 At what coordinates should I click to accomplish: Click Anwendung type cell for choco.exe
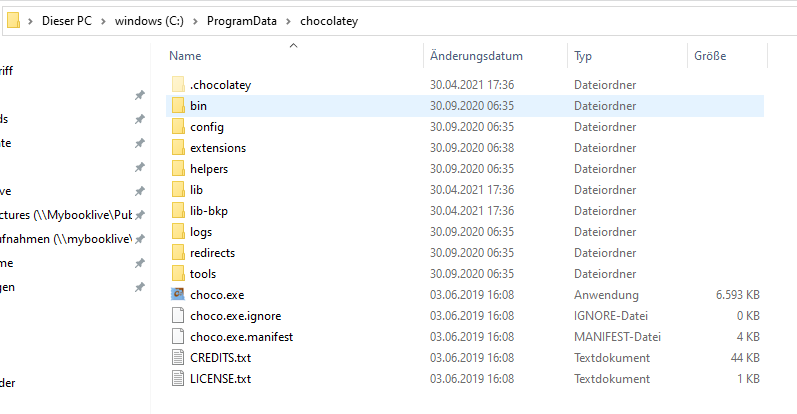pyautogui.click(x=606, y=295)
